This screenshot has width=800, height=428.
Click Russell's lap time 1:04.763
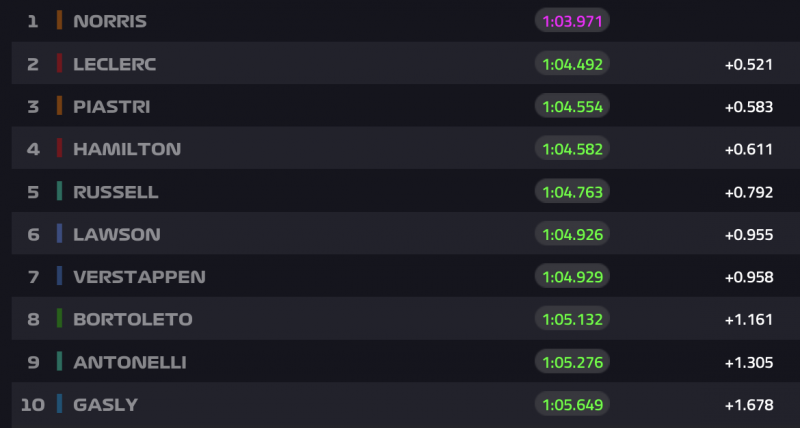point(573,191)
